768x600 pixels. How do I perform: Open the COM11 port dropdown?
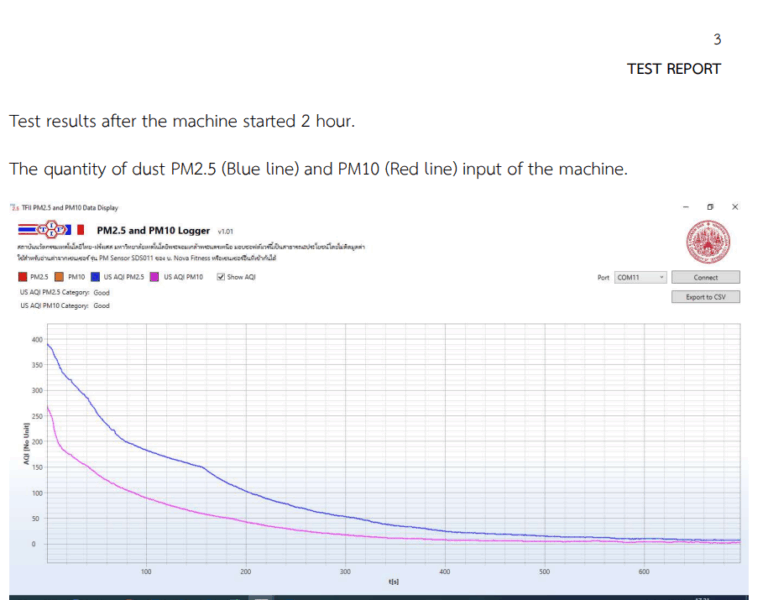640,277
